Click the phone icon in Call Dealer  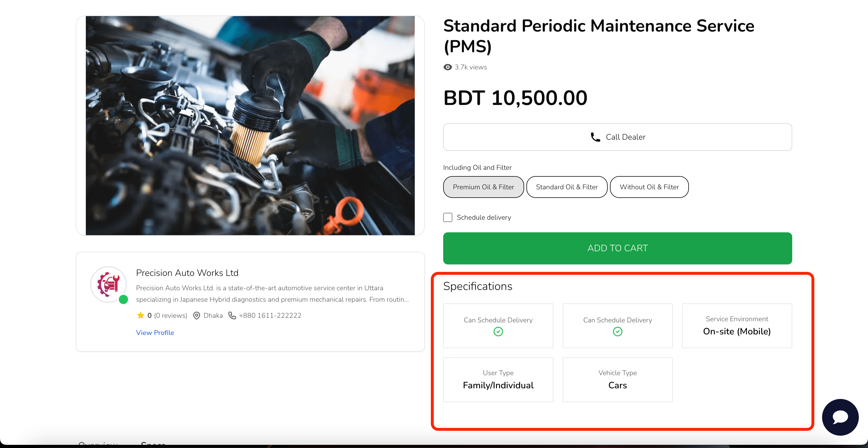point(595,137)
